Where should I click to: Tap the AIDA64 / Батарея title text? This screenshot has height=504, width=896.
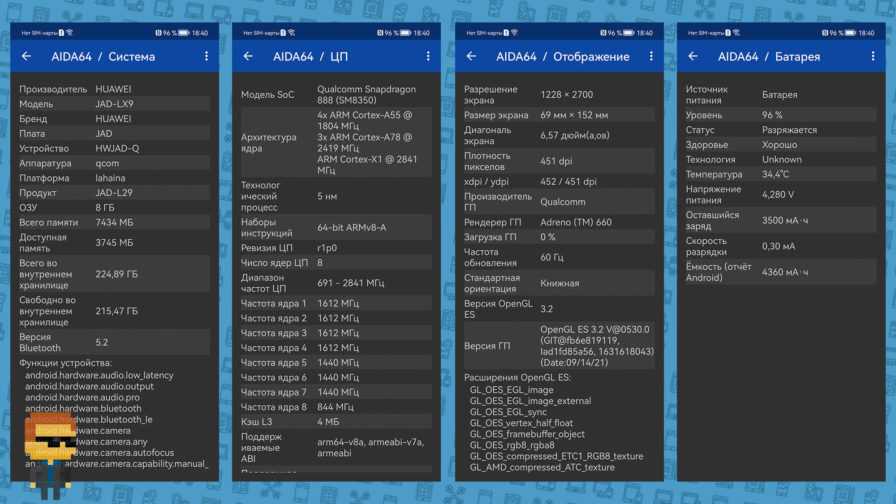point(768,57)
